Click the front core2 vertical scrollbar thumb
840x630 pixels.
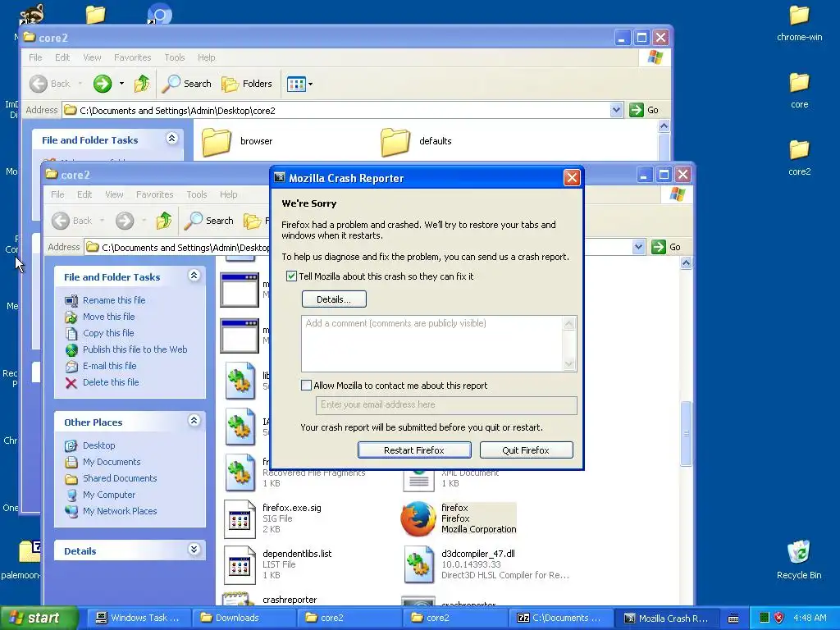[x=687, y=433]
